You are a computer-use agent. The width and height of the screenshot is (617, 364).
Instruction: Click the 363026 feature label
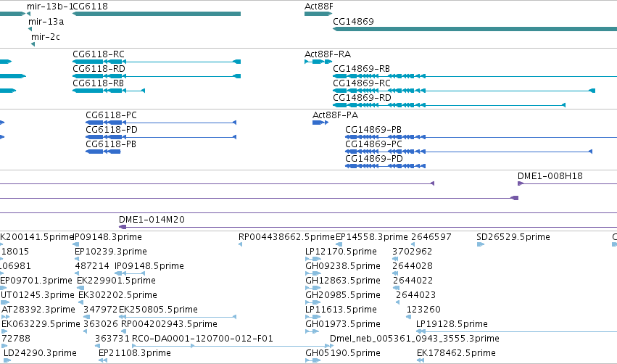coord(101,324)
